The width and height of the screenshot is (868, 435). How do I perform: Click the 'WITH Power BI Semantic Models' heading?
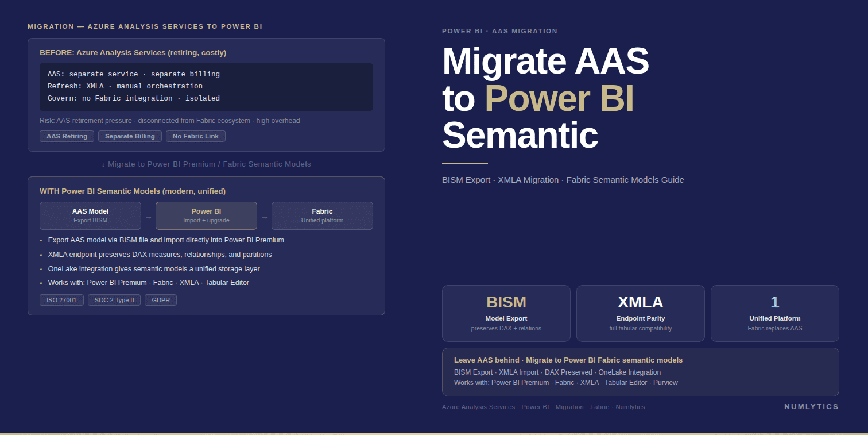point(133,191)
